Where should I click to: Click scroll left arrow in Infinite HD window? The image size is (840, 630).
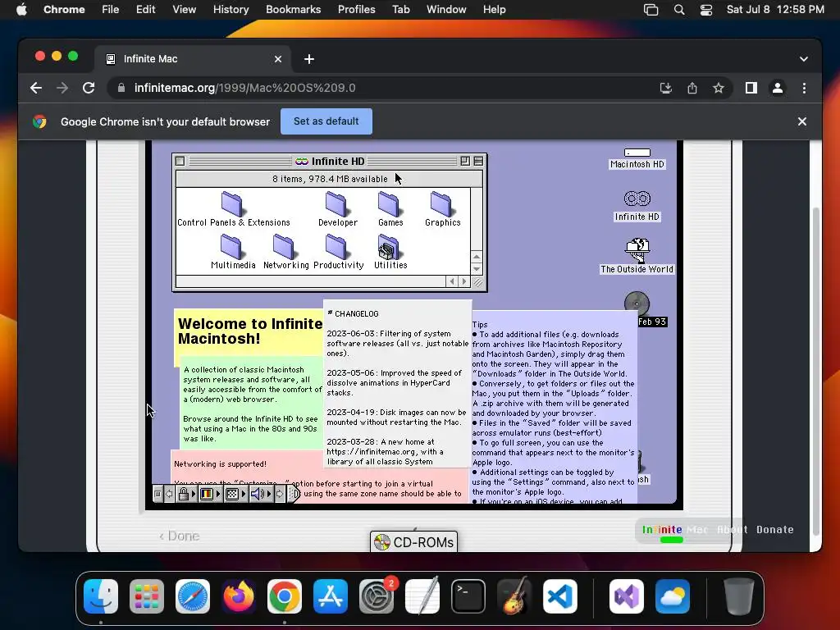click(452, 281)
